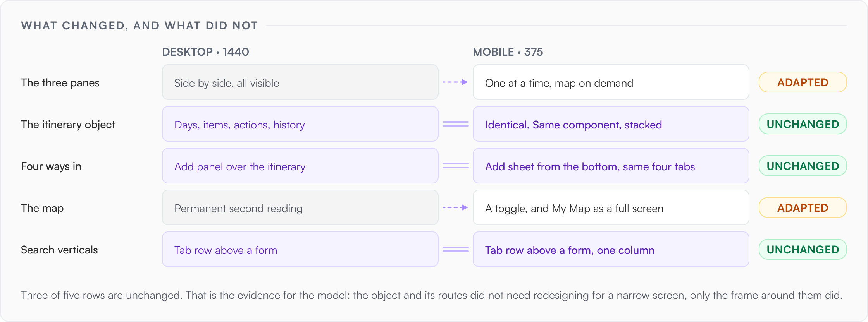Click the 'The map' row label
The image size is (868, 322).
[x=42, y=208]
